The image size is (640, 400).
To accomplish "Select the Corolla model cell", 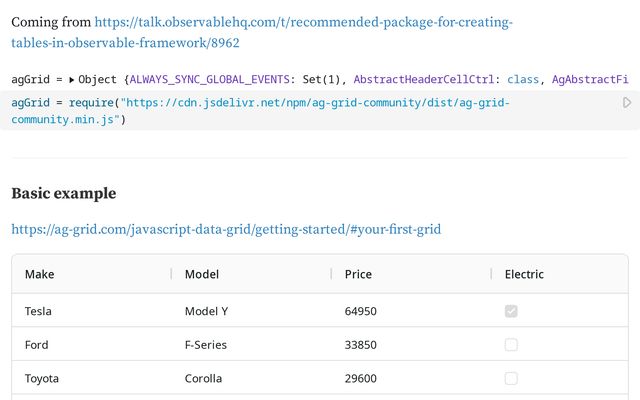I will click(x=204, y=379).
